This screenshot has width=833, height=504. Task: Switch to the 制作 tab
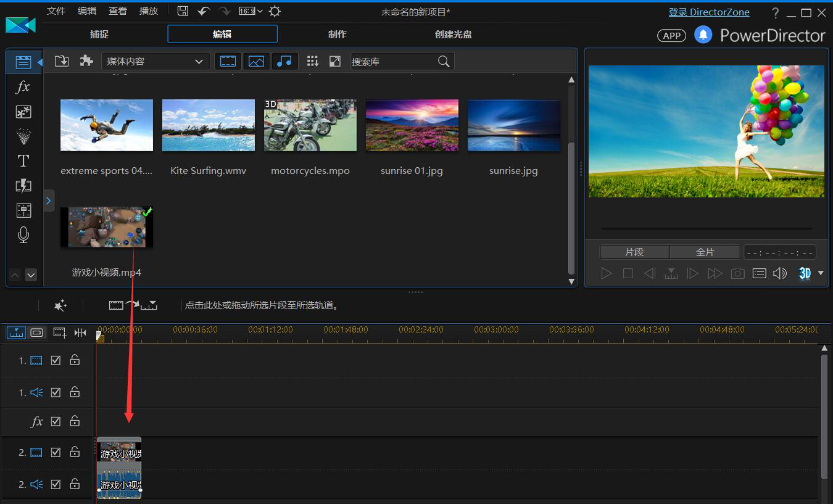click(x=337, y=35)
